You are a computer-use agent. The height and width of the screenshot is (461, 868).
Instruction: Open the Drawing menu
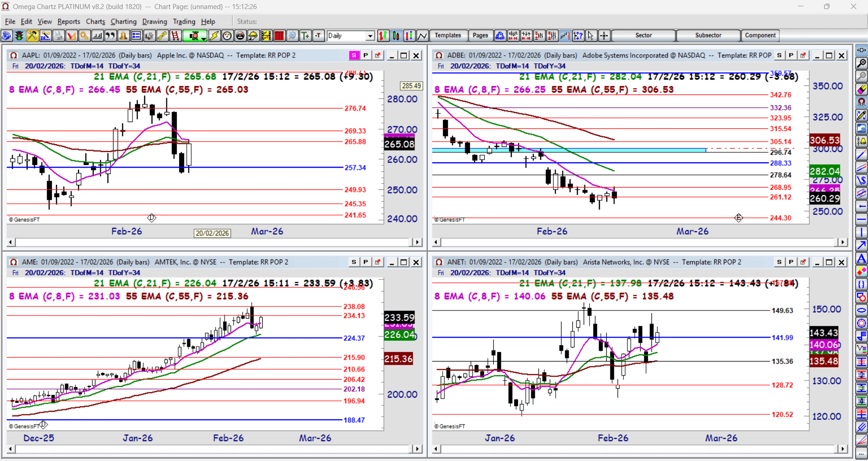click(155, 21)
